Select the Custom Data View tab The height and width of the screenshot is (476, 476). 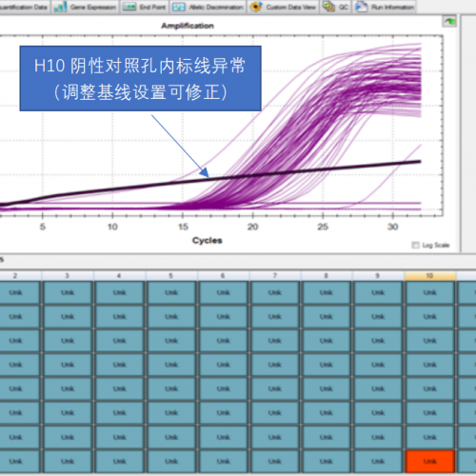coord(283,7)
